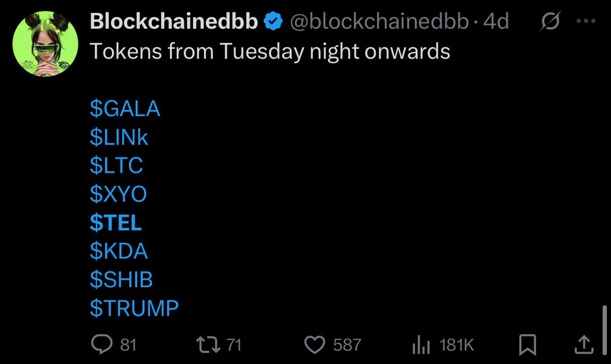Open Blockchainedbb profile avatar
This screenshot has height=364, width=611.
coord(45,44)
